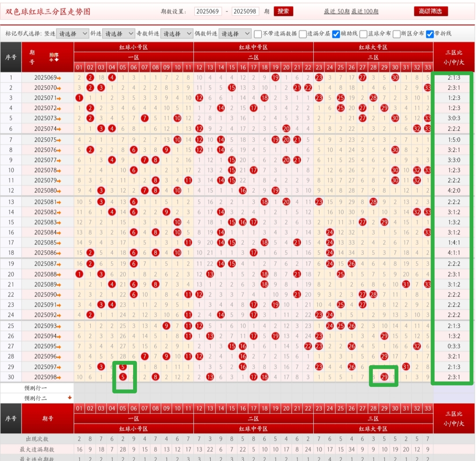Open the 偶数斜连 dropdown
Image resolution: width=476 pixels, height=461 pixels.
(x=234, y=34)
